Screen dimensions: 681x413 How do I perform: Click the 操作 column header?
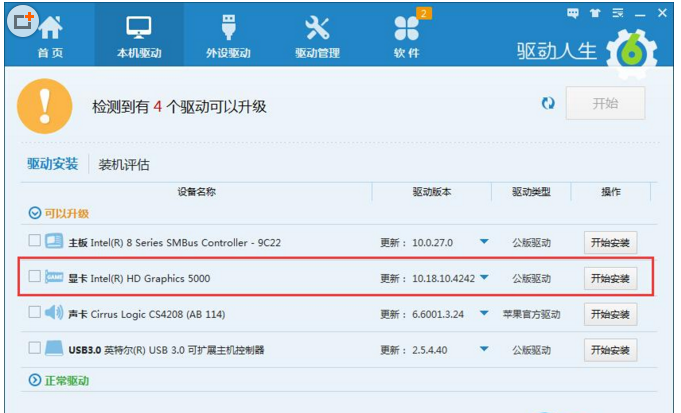(x=611, y=192)
